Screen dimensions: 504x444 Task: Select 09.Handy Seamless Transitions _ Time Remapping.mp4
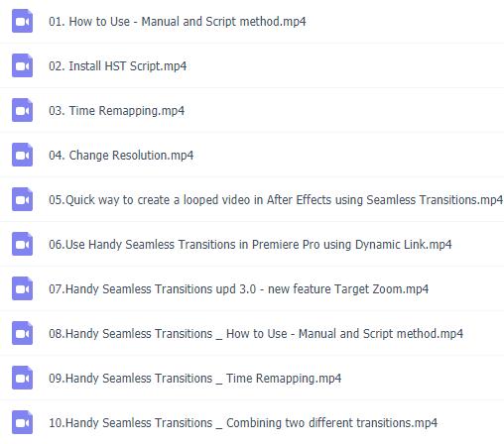(195, 379)
